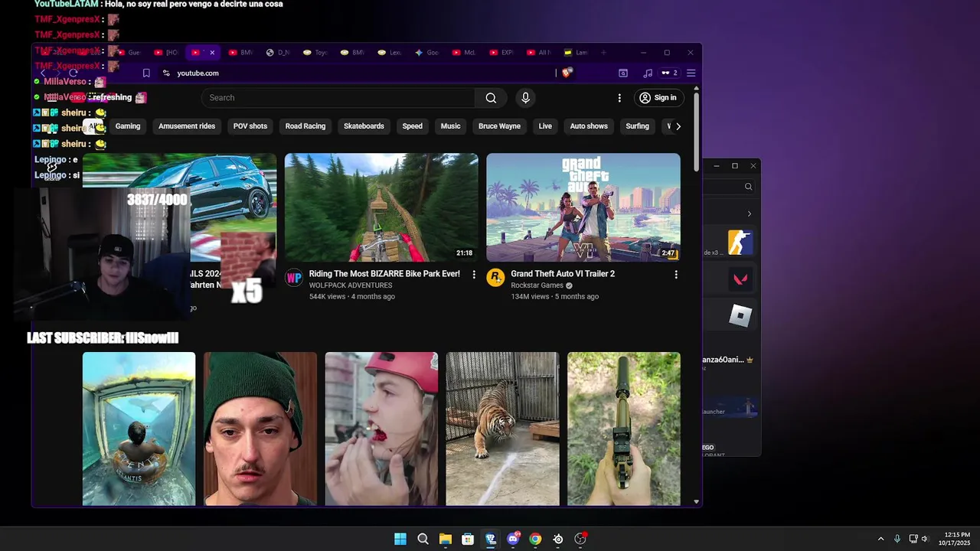Open browser media music note icon
This screenshot has height=551, width=980.
(x=648, y=73)
